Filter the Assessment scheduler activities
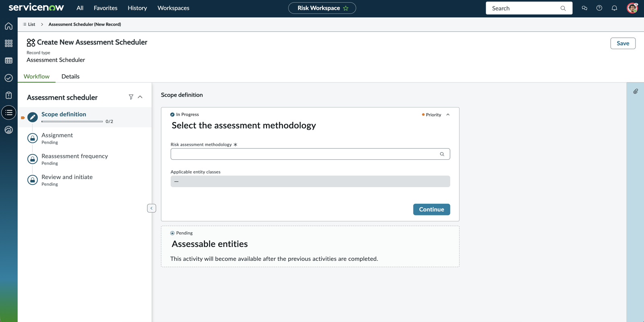This screenshot has width=644, height=322. click(x=131, y=97)
